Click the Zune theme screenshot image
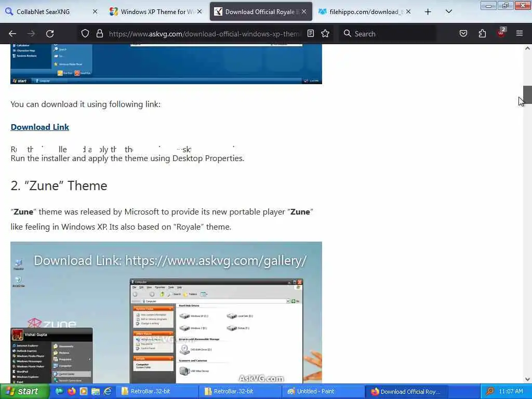The width and height of the screenshot is (532, 399). coord(166,312)
